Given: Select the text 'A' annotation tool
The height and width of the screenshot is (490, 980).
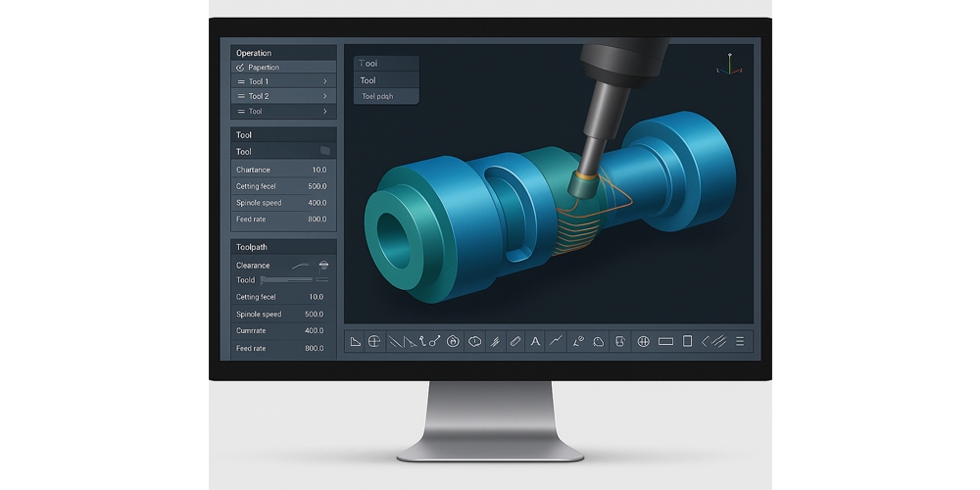Looking at the screenshot, I should click(535, 341).
